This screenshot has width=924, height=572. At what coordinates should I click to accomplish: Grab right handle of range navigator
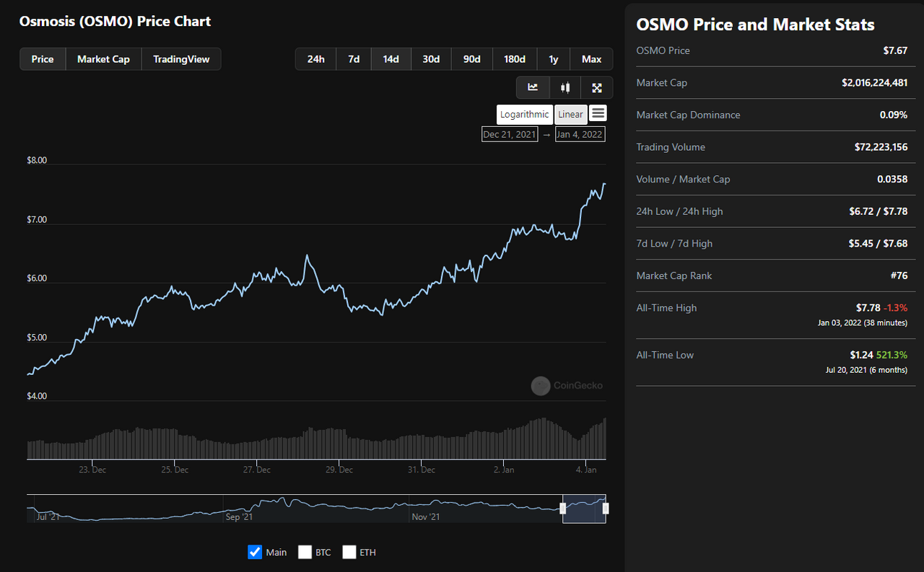pyautogui.click(x=605, y=509)
